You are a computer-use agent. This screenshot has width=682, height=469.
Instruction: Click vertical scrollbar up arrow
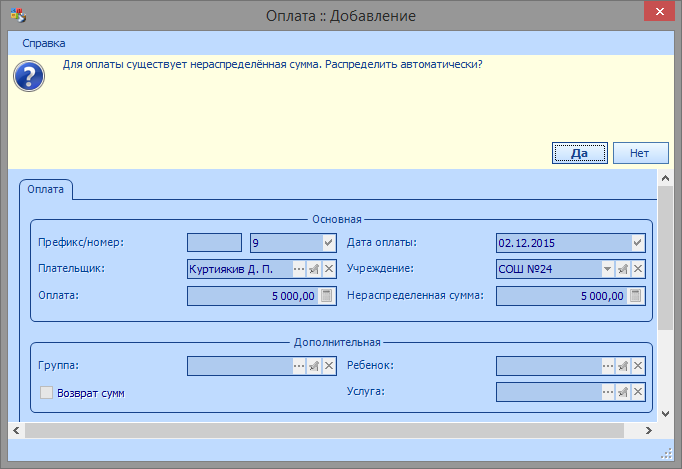[x=665, y=178]
